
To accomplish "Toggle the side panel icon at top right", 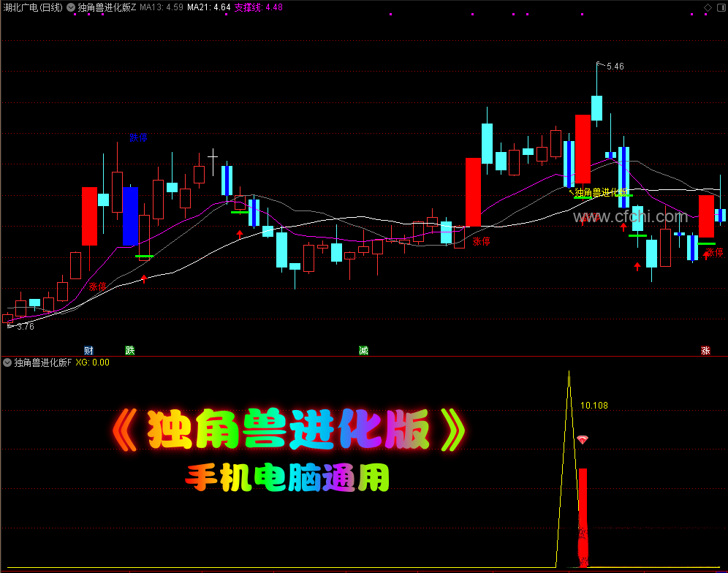I will tap(721, 7).
